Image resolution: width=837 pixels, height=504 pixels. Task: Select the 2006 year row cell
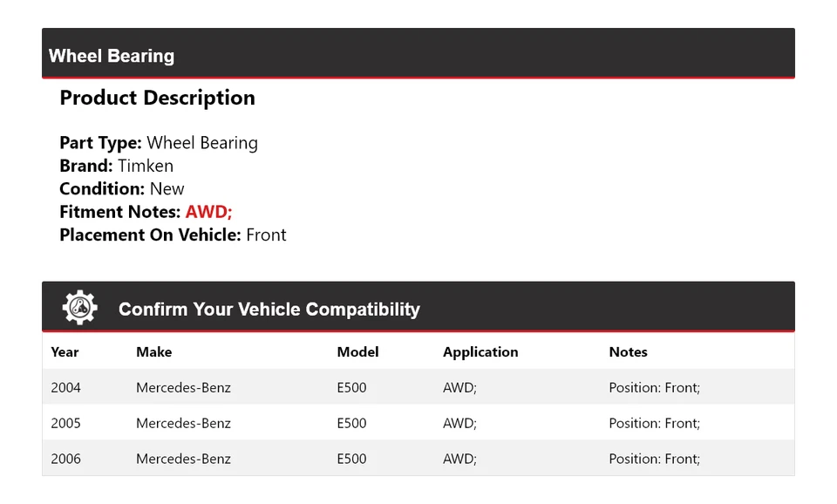[x=65, y=459]
